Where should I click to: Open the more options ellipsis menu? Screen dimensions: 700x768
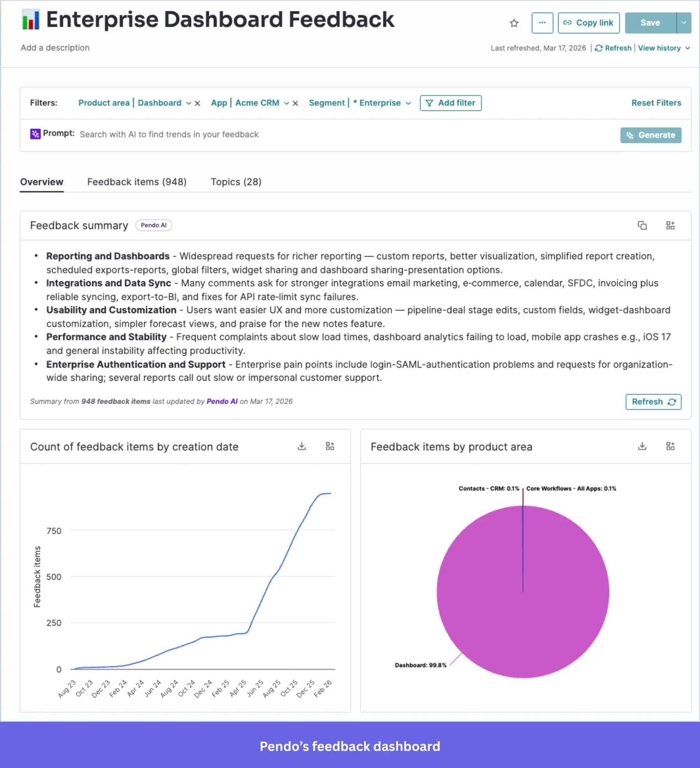pos(543,23)
